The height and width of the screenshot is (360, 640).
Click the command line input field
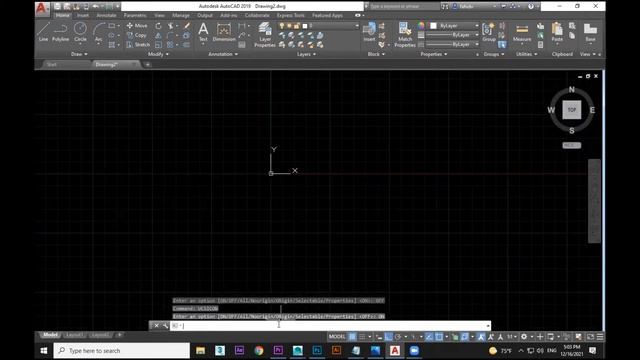[x=330, y=325]
